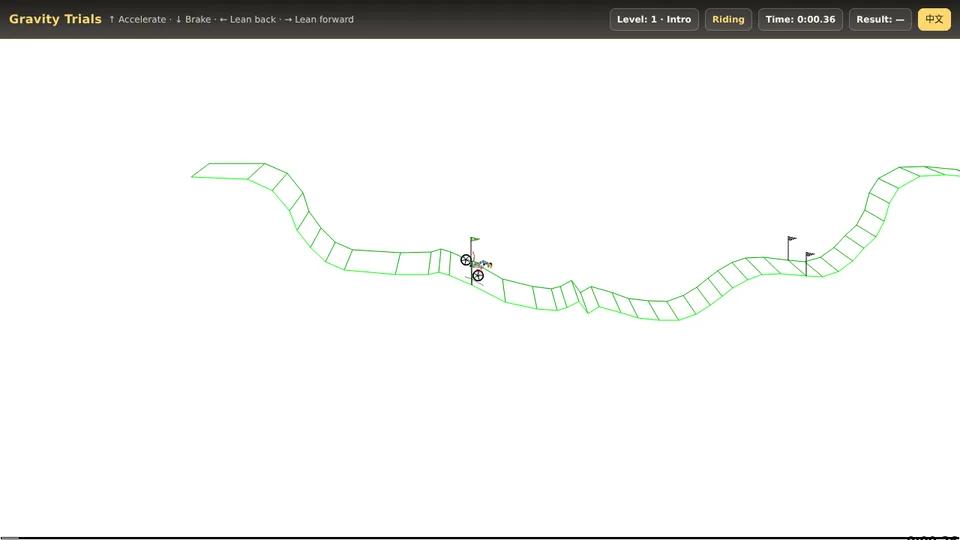Click the motorbike rider on the track
This screenshot has height=540, width=960.
(x=476, y=266)
